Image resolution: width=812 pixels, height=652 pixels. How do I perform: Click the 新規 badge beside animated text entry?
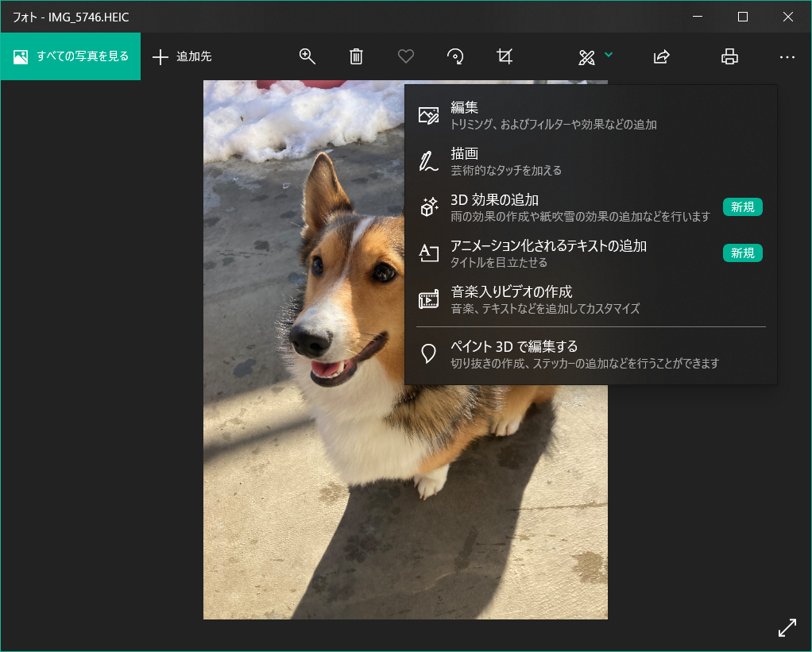(742, 253)
